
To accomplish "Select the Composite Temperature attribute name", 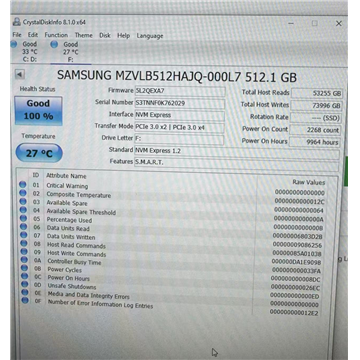I will [x=79, y=195].
